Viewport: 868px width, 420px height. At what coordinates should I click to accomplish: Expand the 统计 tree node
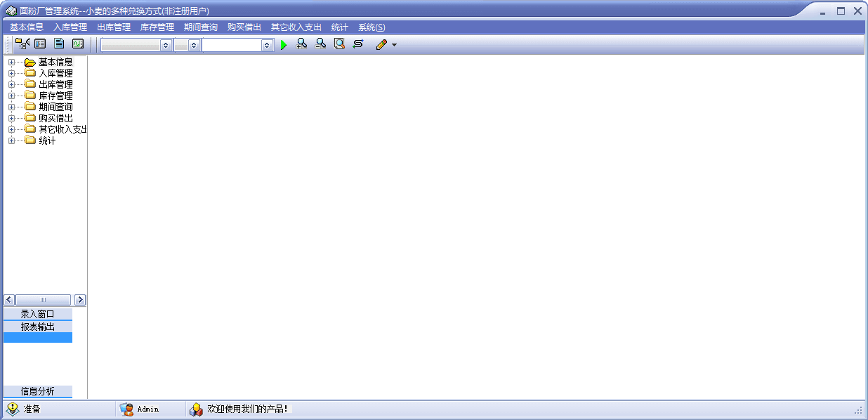[x=11, y=140]
